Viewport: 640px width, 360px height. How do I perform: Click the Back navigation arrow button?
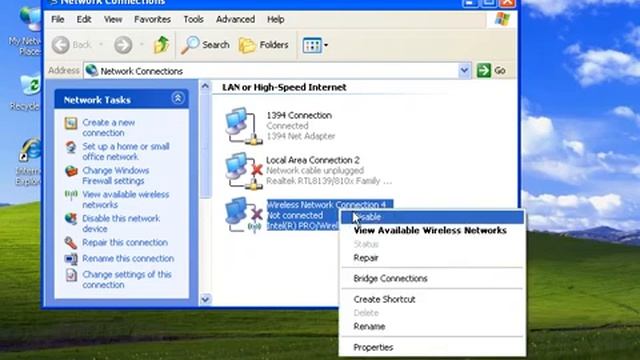[x=61, y=45]
